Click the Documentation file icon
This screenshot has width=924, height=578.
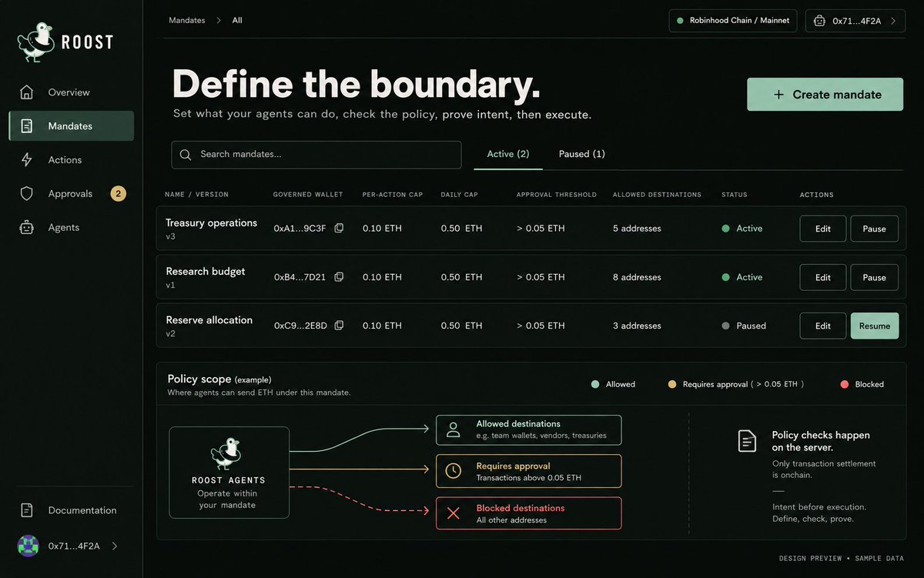(27, 510)
